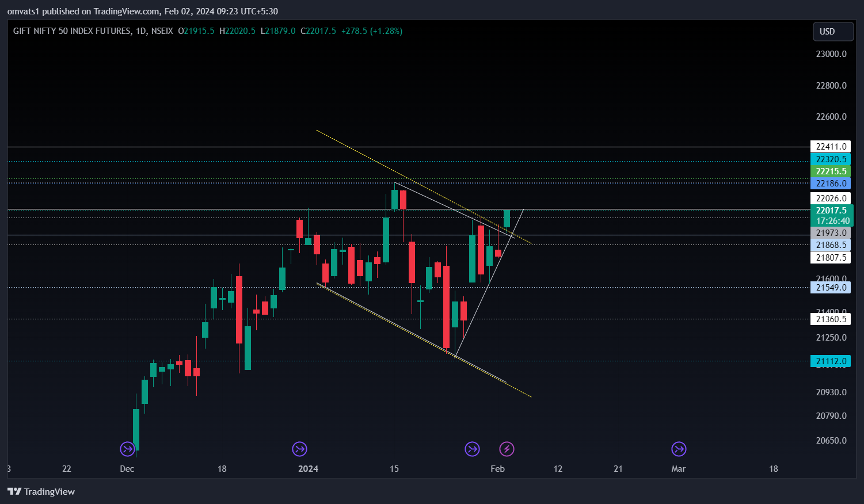Click the high value H22020.5 in header
Viewport: 864px width, 504px height.
[x=237, y=31]
